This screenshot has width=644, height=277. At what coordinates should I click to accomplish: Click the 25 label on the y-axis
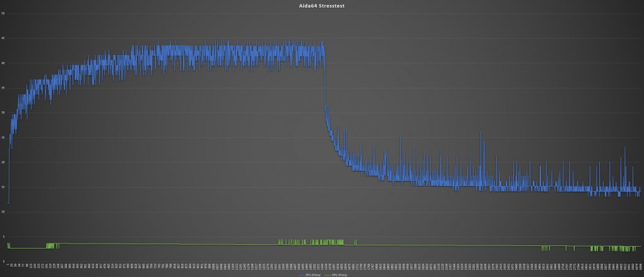[x=3, y=137]
